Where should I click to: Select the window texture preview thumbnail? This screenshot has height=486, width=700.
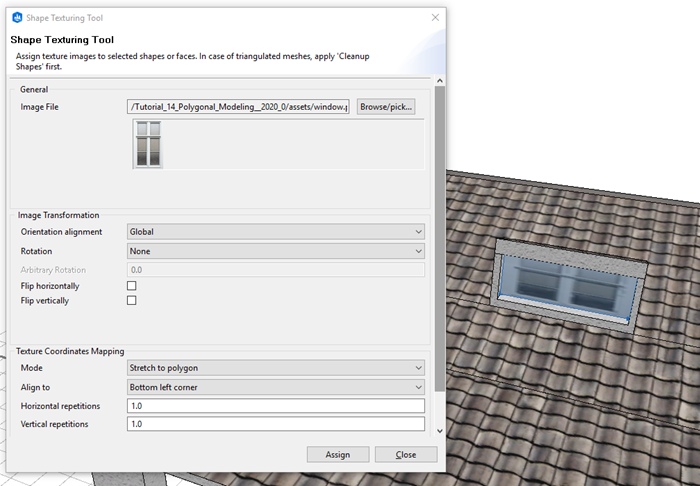tap(148, 143)
